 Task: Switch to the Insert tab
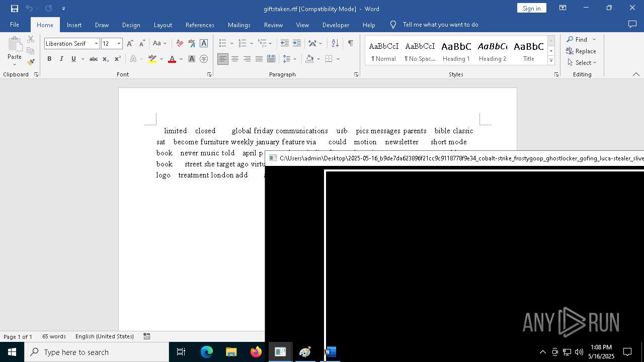coord(74,25)
